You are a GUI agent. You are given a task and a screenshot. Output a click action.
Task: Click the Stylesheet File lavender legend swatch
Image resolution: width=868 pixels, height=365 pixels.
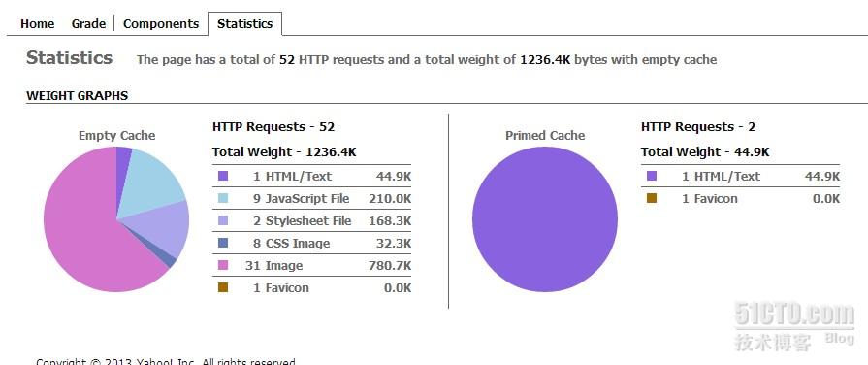(x=223, y=220)
